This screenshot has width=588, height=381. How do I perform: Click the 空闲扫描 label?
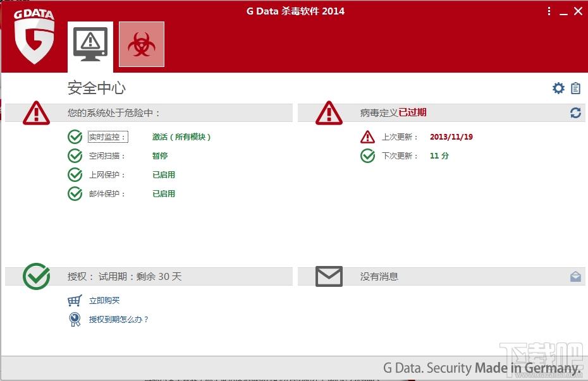pos(107,156)
